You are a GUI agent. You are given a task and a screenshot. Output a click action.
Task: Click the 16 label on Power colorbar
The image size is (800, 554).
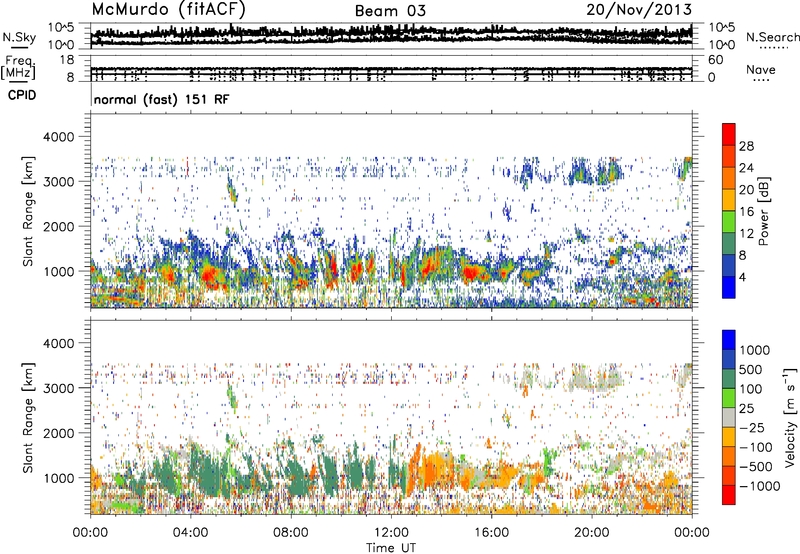746,212
